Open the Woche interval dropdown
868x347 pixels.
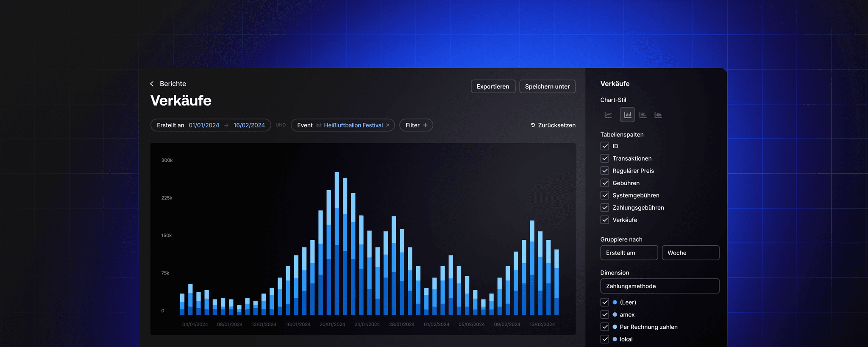coord(690,253)
